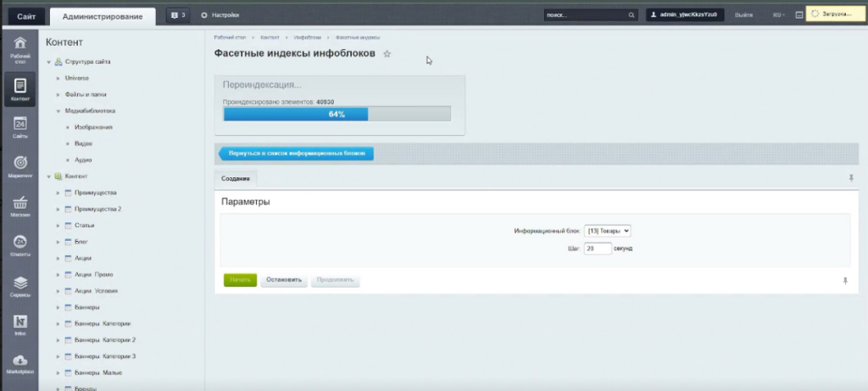The image size is (868, 391).
Task: Collapse the Структура сайта tree section
Action: [49, 62]
